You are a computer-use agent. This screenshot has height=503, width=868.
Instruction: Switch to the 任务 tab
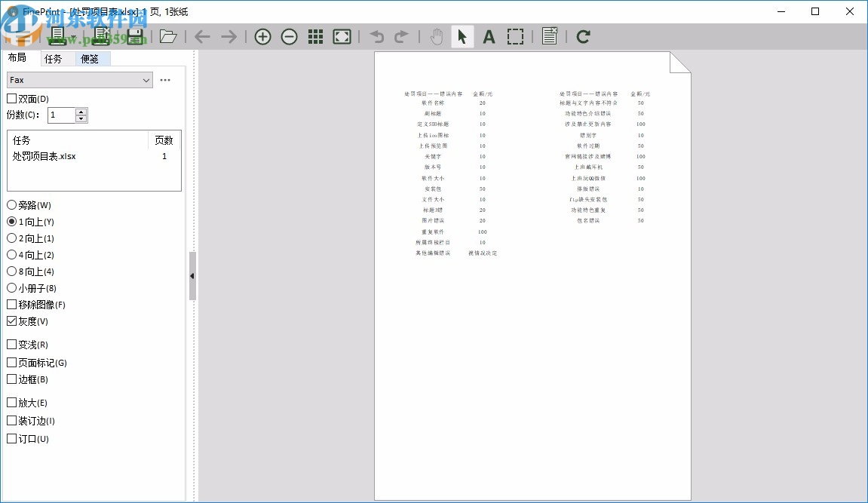pyautogui.click(x=53, y=57)
